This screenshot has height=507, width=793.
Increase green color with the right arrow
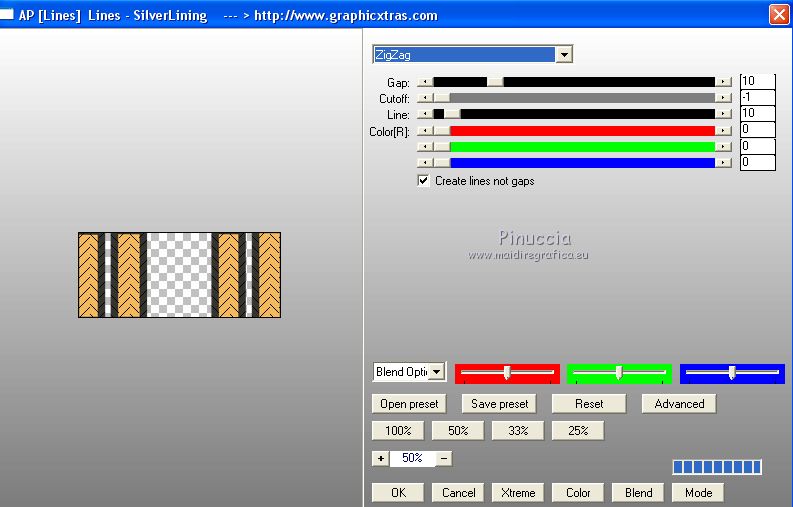723,147
